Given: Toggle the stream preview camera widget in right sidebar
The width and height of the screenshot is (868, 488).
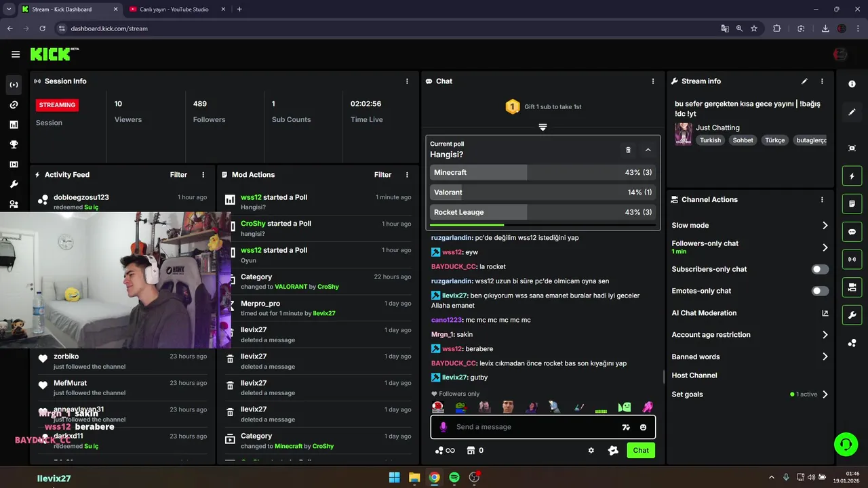Looking at the screenshot, I should (x=852, y=287).
